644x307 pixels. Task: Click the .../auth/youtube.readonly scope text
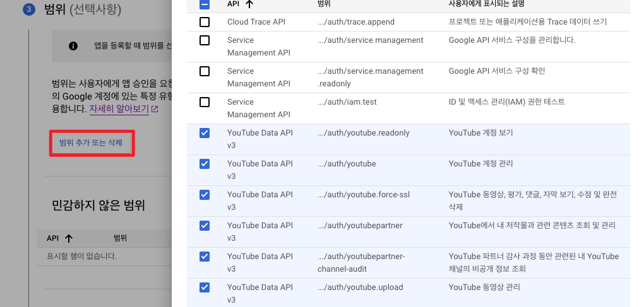coord(364,133)
